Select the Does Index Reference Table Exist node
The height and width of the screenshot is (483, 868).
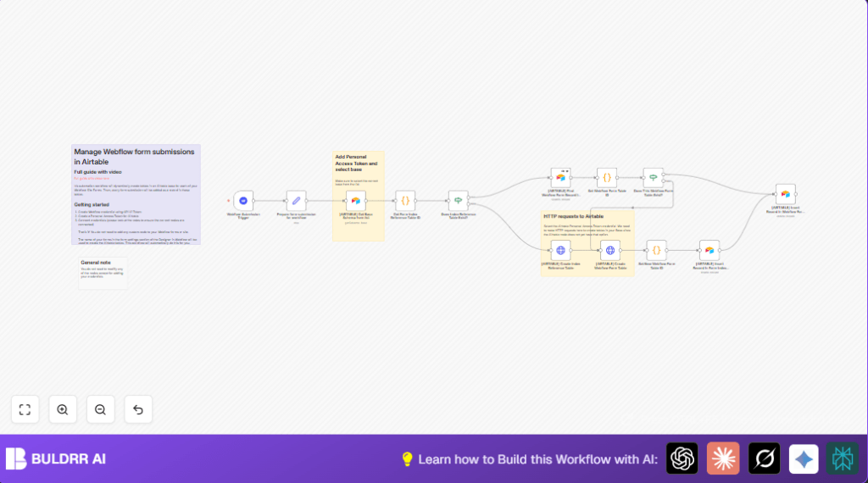(x=459, y=201)
